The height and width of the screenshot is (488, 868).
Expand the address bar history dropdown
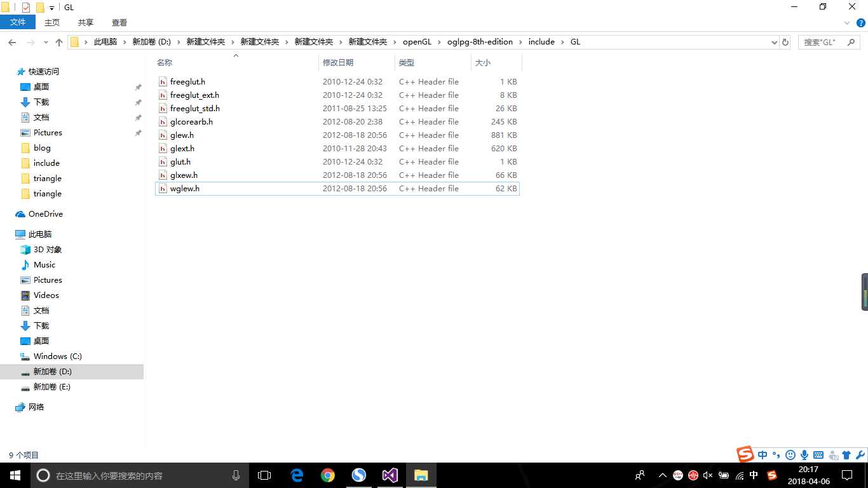coord(774,42)
